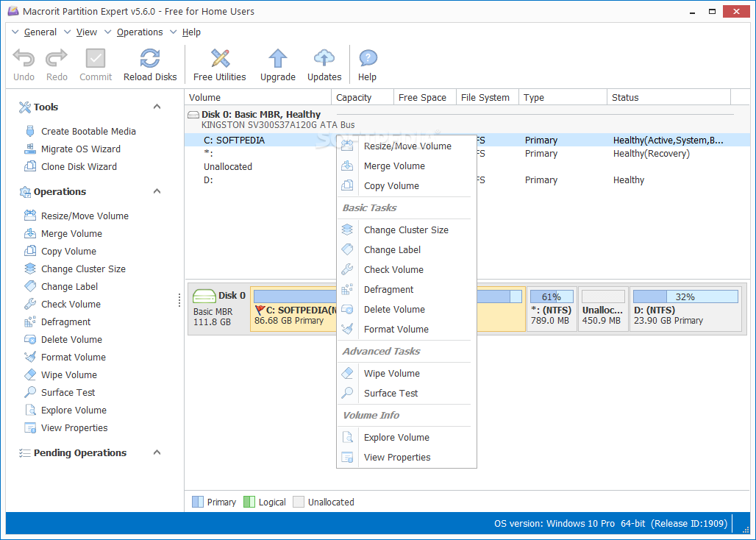Click Defragment icon in sidebar
756x540 pixels.
tap(30, 321)
